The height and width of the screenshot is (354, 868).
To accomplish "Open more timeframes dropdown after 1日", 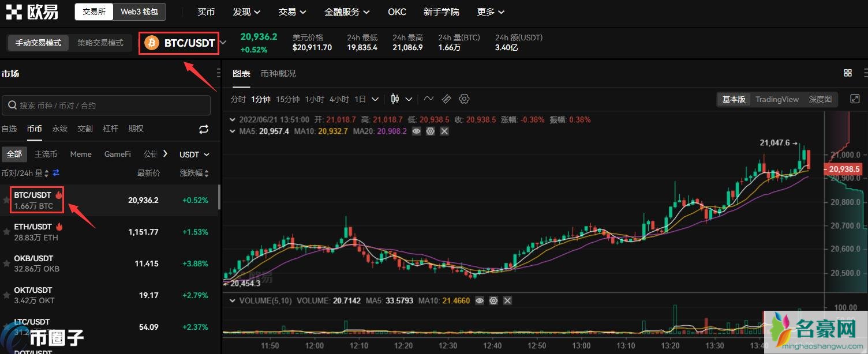I will pyautogui.click(x=375, y=99).
